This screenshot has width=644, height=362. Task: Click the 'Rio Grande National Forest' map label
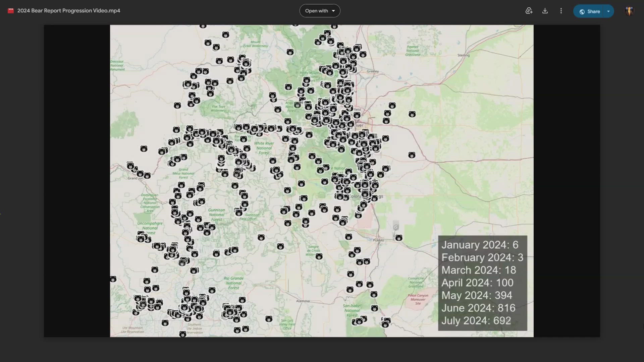tap(234, 283)
